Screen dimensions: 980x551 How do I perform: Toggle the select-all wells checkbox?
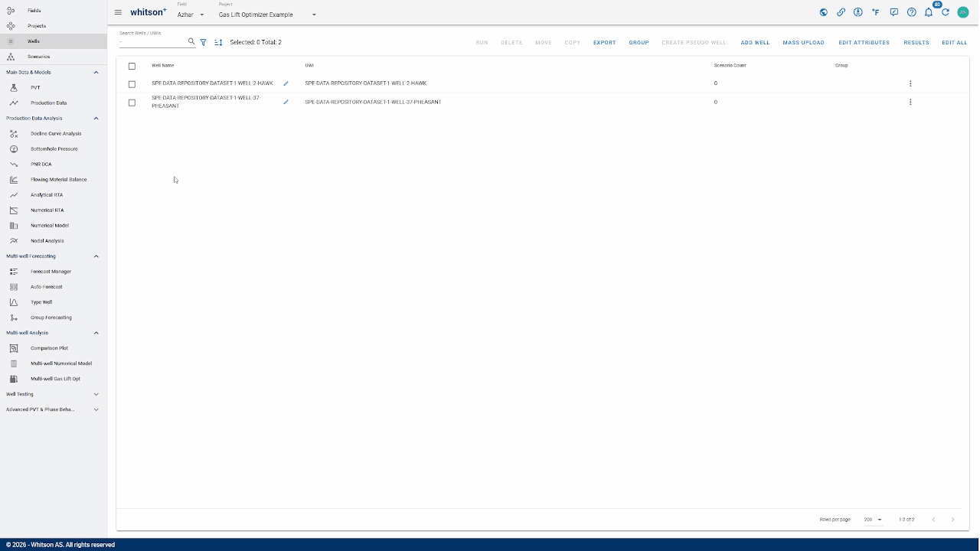click(x=132, y=66)
